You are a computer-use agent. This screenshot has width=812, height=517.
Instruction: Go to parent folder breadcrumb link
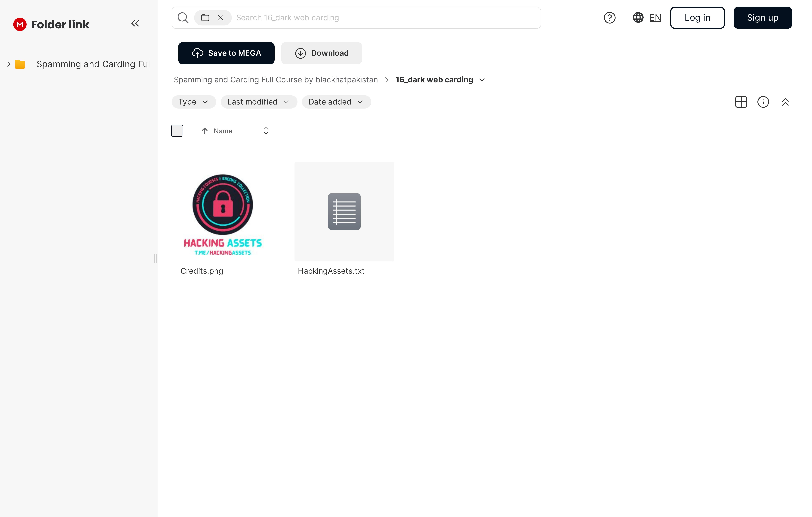coord(276,80)
